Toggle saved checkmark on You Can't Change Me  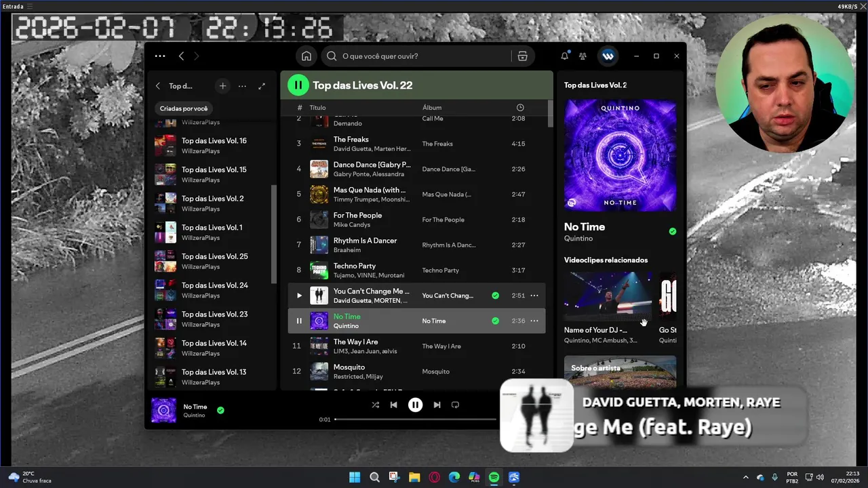(495, 296)
